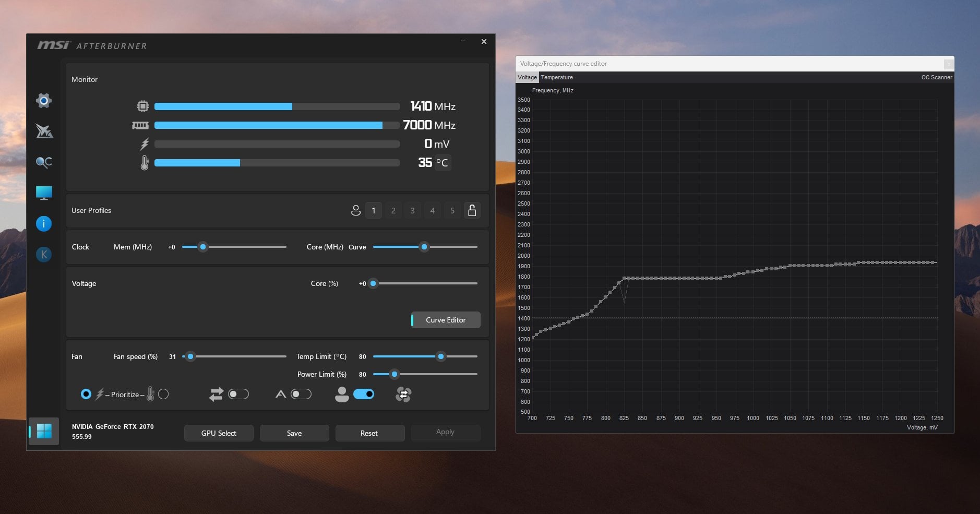Screen dimensions: 980x514
Task: Click the Temp Limit value 80
Action: click(362, 357)
